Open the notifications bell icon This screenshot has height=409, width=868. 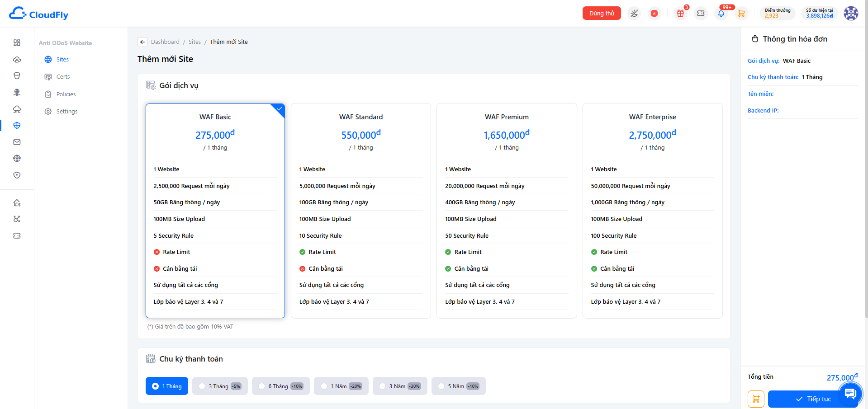click(x=721, y=14)
